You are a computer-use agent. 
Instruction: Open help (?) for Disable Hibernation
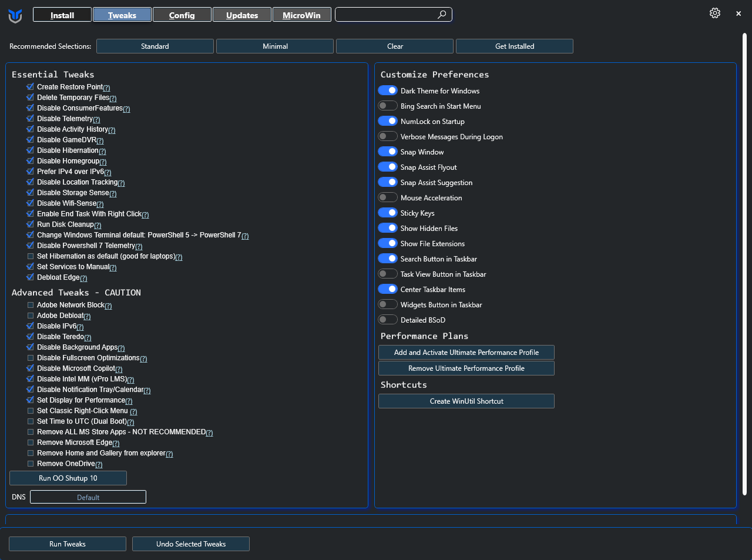[x=102, y=151]
